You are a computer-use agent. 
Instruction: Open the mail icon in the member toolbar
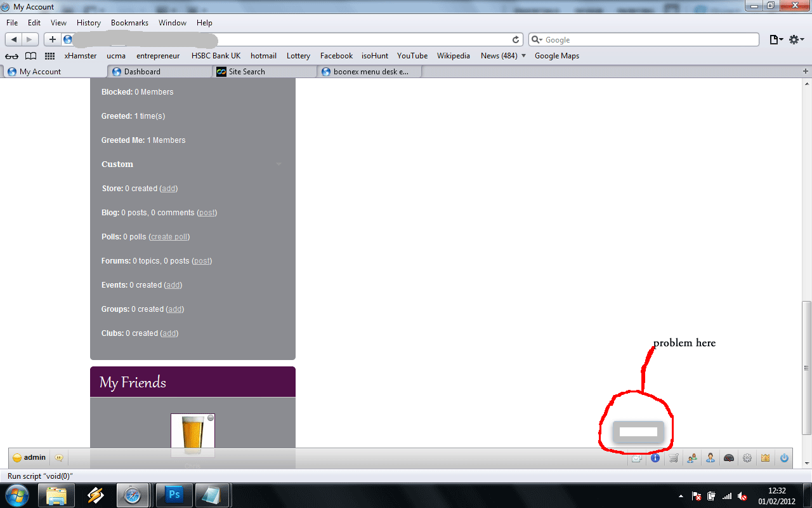(636, 458)
